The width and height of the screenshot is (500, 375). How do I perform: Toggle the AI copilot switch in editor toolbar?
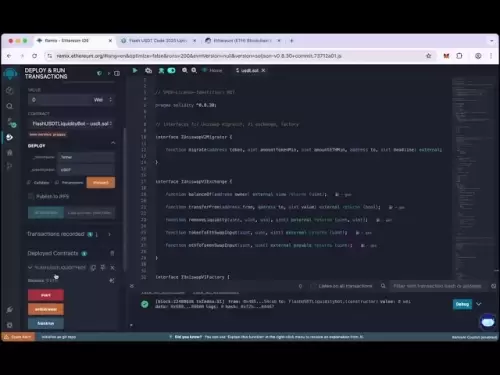coord(171,70)
